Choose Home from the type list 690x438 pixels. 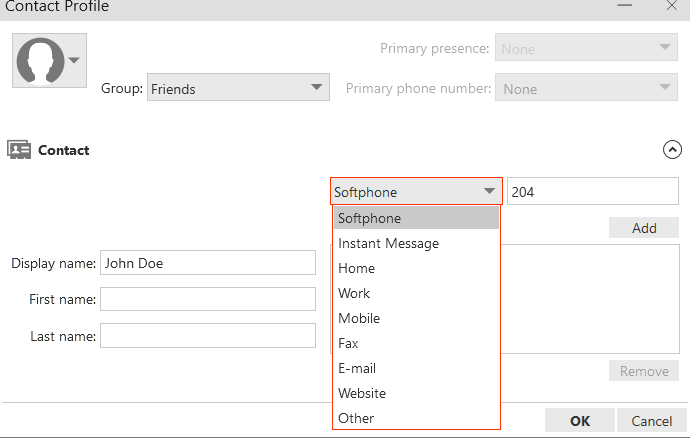tap(416, 268)
